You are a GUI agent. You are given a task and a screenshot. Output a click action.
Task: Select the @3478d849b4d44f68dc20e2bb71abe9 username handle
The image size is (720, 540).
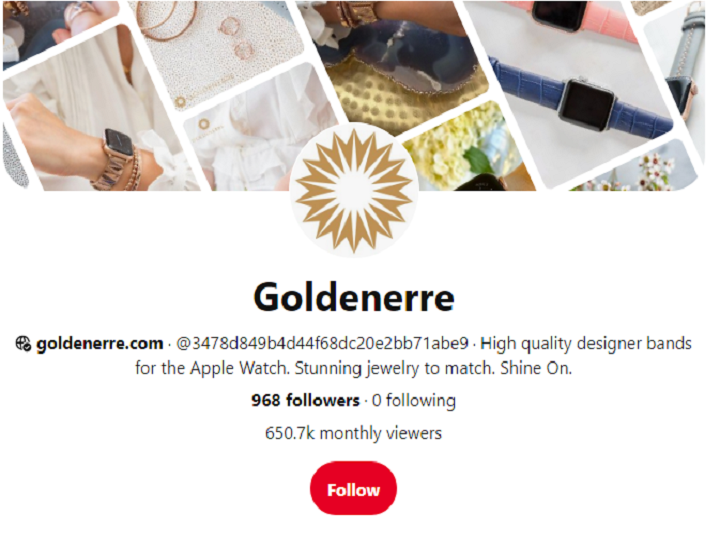(322, 343)
